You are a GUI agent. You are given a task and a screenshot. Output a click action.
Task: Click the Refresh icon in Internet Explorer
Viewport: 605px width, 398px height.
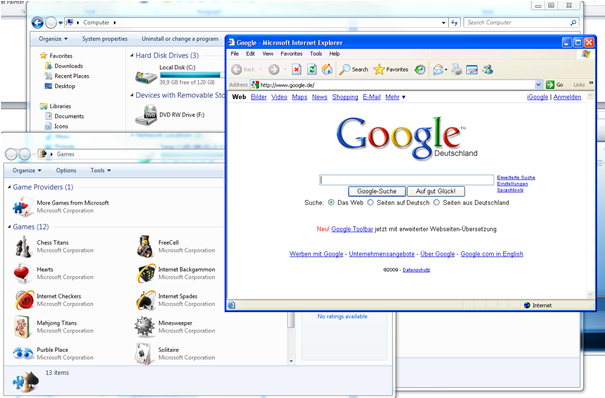pos(312,69)
